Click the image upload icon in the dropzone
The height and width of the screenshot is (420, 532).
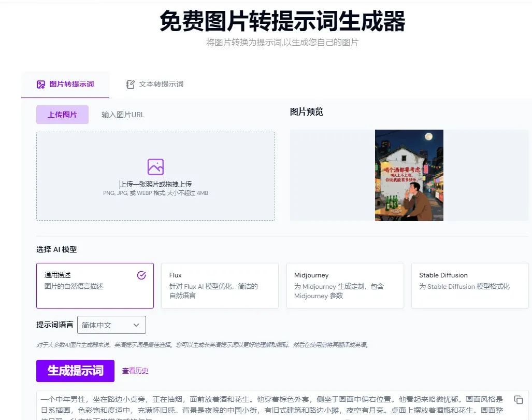[x=155, y=166]
